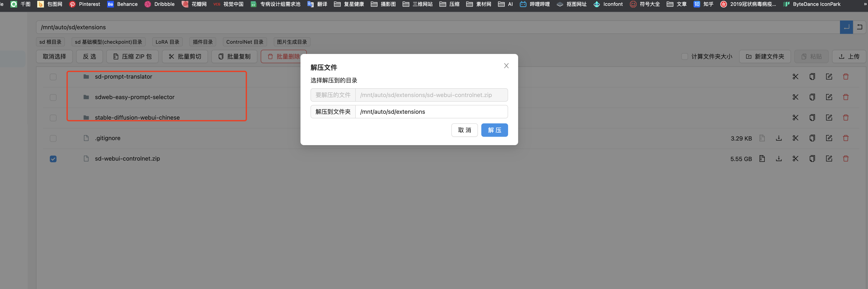Screen dimensions: 868x289
Task: Click the 解压到文件夹 destination path field
Action: 431,112
